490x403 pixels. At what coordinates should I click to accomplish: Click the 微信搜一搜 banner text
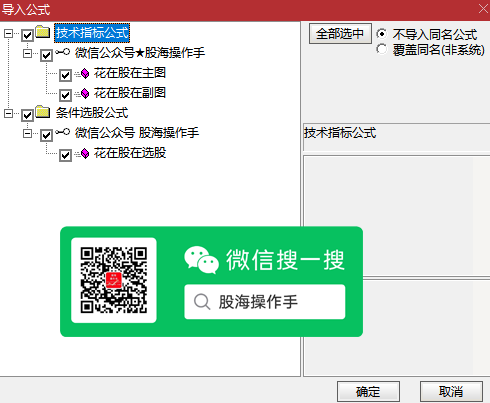point(285,260)
